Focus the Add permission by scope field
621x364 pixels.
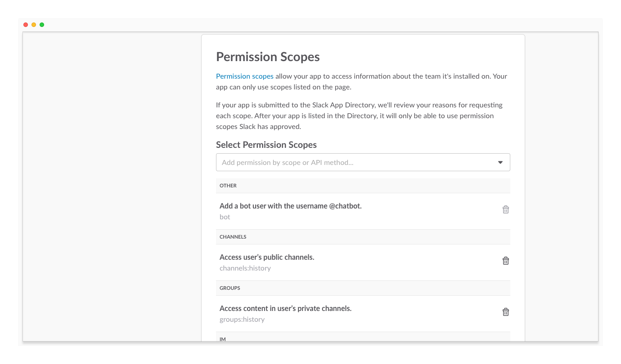(x=363, y=162)
